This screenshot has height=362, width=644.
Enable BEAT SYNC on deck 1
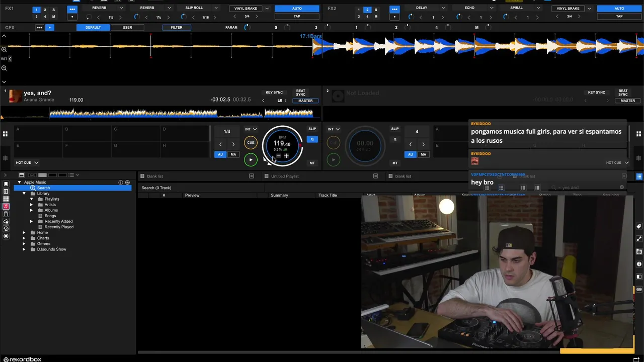tap(300, 93)
